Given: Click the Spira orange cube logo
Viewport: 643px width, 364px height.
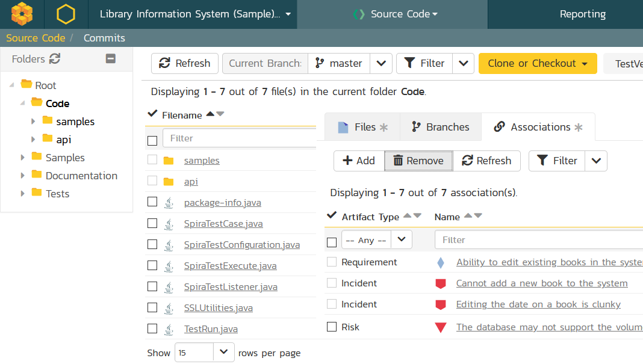Looking at the screenshot, I should [22, 14].
